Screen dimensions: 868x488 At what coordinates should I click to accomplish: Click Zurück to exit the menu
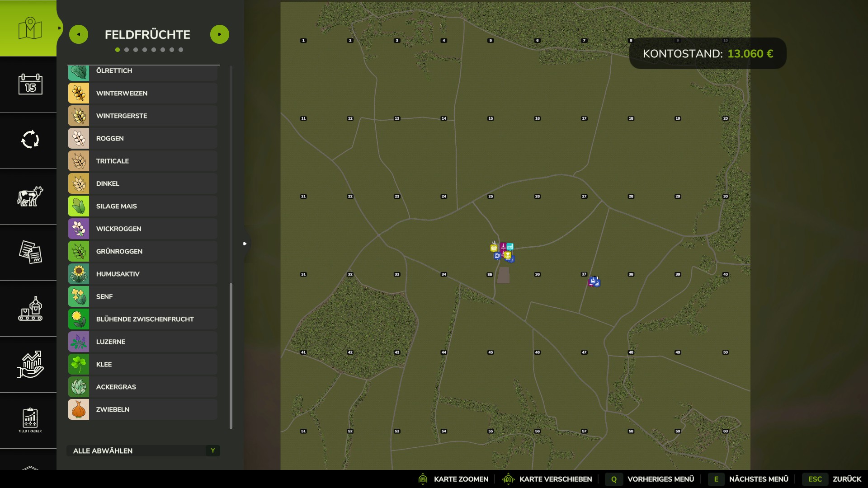point(831,479)
